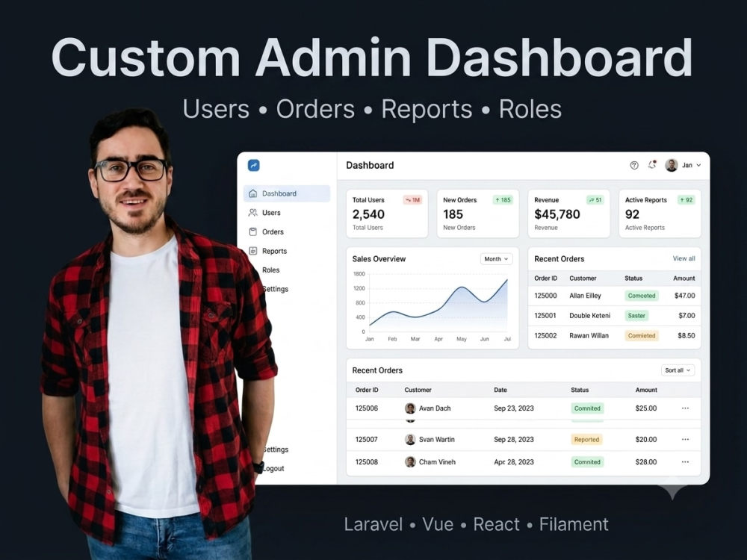This screenshot has width=747, height=560.
Task: Click order ID 125007
Action: [366, 440]
